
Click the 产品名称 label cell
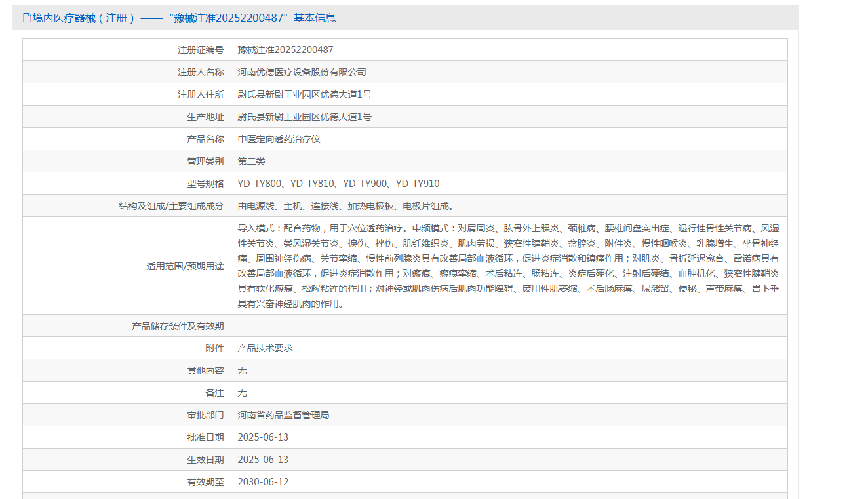point(127,139)
